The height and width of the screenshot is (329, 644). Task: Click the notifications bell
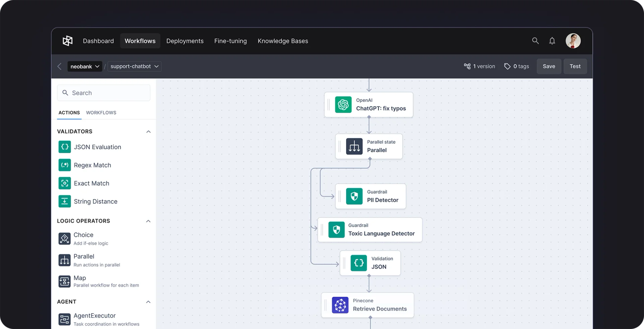tap(552, 41)
